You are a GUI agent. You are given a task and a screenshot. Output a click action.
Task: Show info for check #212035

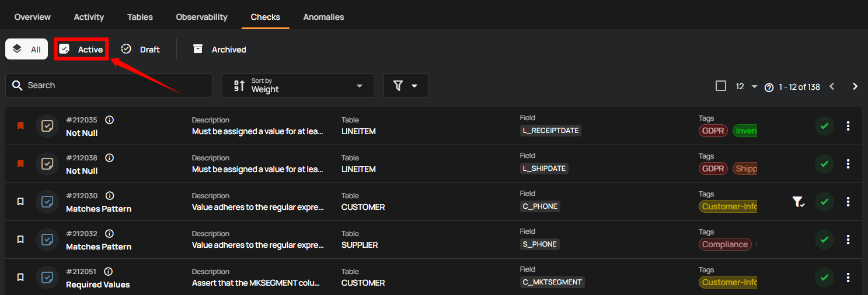pyautogui.click(x=109, y=120)
